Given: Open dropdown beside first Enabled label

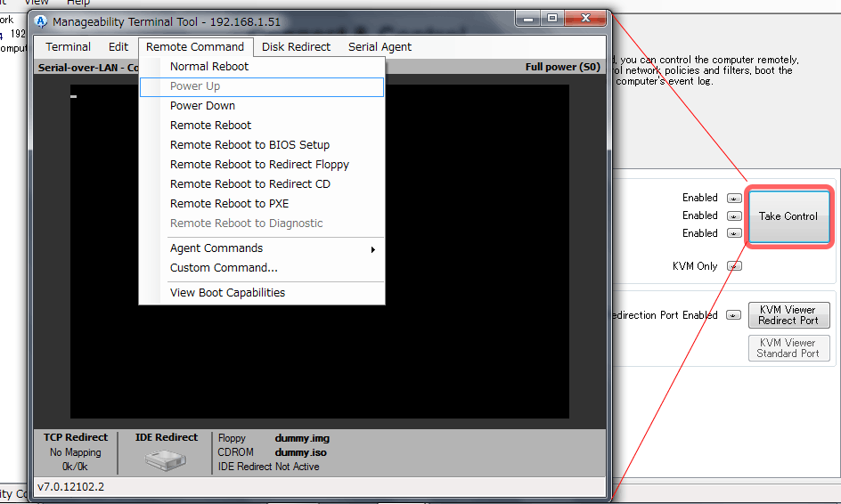Looking at the screenshot, I should coord(734,199).
